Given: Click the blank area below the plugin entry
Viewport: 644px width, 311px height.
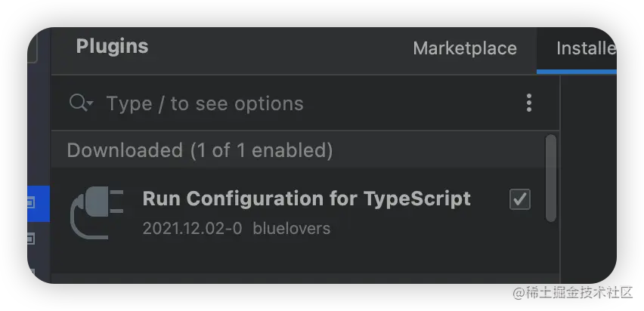Looking at the screenshot, I should pos(302,260).
